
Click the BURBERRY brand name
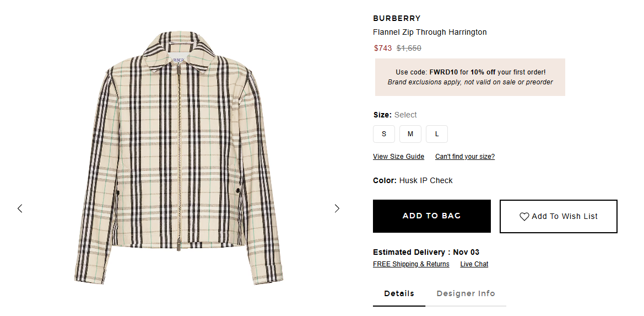click(x=397, y=19)
